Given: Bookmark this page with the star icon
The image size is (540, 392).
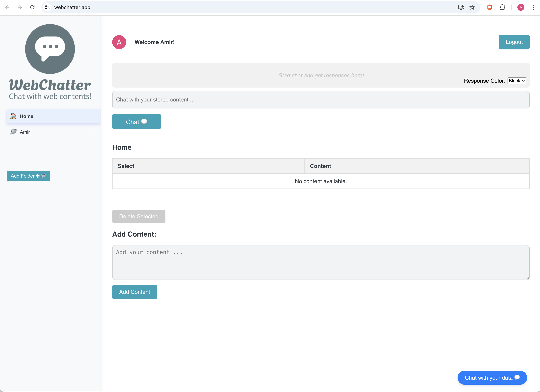Looking at the screenshot, I should pyautogui.click(x=472, y=7).
